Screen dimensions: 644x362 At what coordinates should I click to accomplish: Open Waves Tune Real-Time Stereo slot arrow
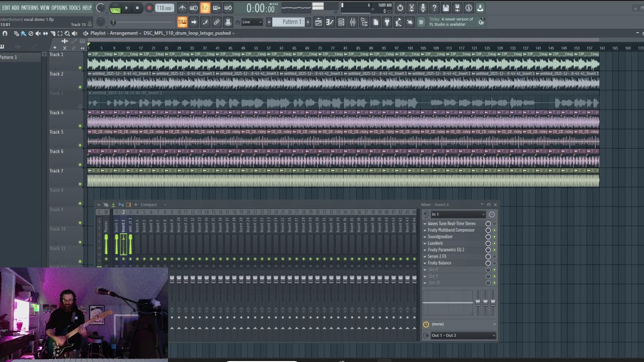coord(425,224)
